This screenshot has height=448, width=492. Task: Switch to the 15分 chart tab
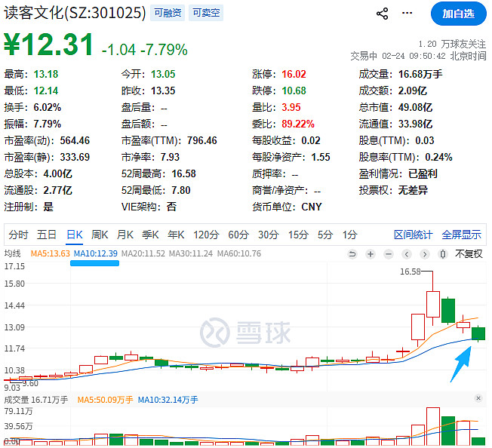point(298,235)
